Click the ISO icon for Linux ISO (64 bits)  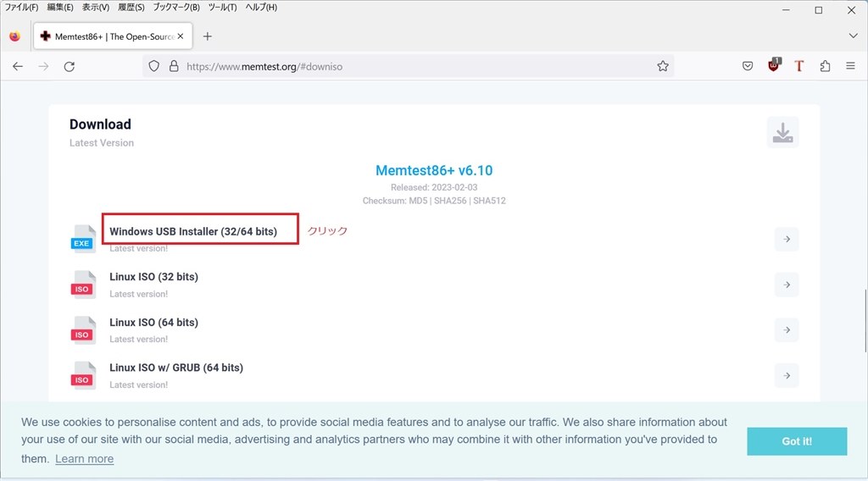[83, 330]
